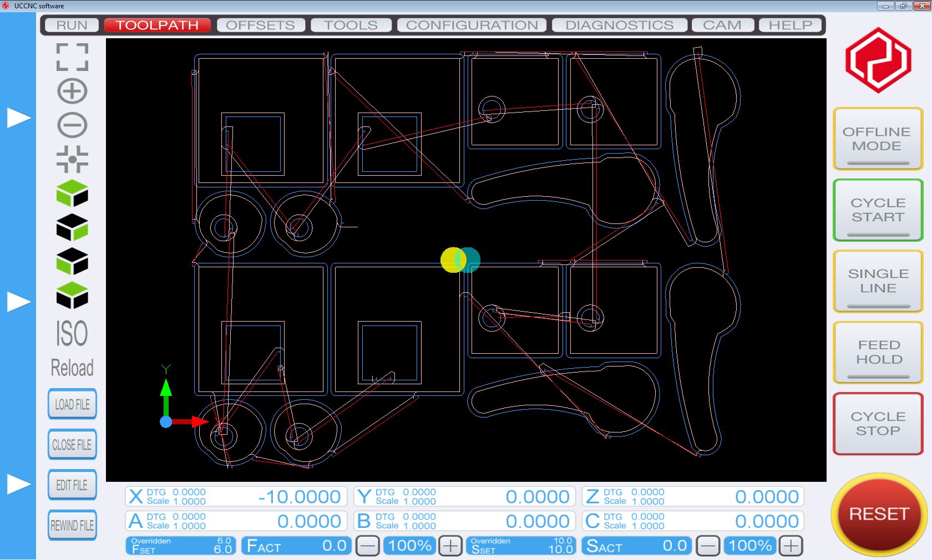Select the cube icon with green right face

point(73,227)
